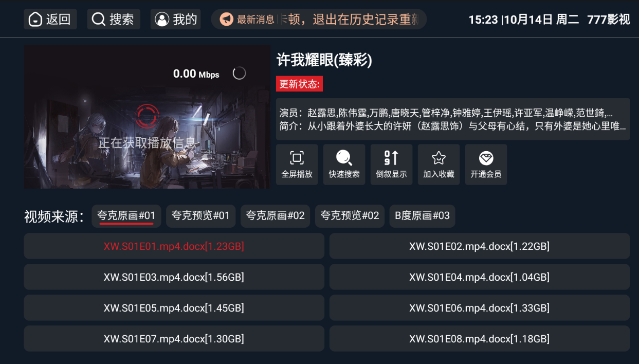Screen dimensions: 639x364
Task: Play episode XW.S01E02.mp4.docx
Action: pos(480,246)
